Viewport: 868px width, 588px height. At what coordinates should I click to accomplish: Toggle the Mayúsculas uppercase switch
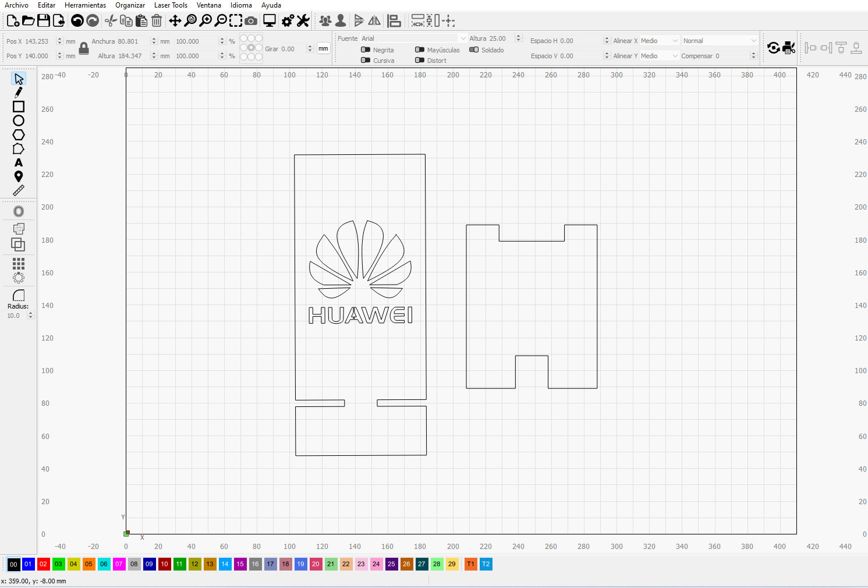point(420,49)
